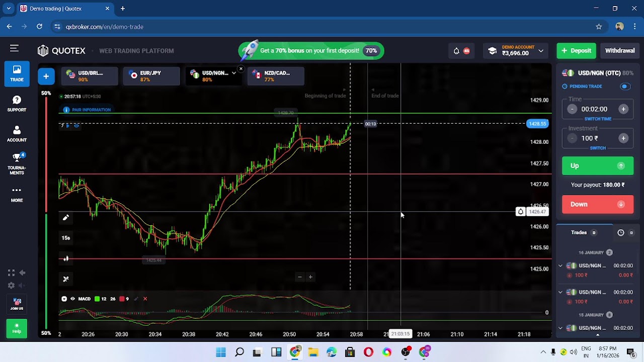The image size is (644, 362).
Task: Expand the second 16 January USD/NGN trade
Action: click(560, 292)
